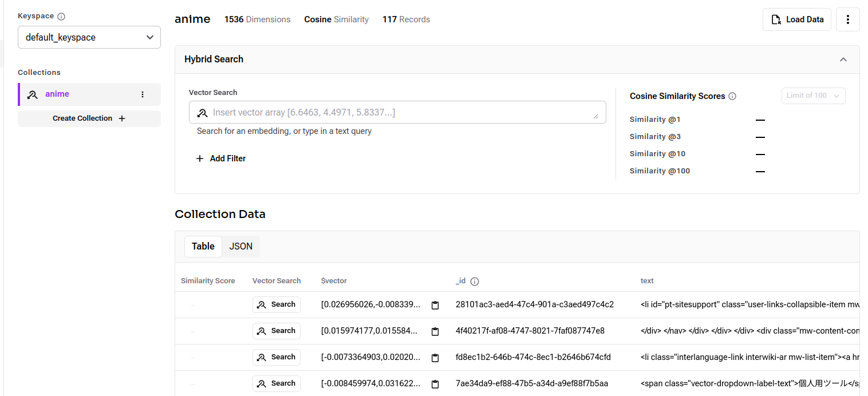The image size is (868, 396).
Task: Switch to the JSON tab
Action: pyautogui.click(x=241, y=246)
